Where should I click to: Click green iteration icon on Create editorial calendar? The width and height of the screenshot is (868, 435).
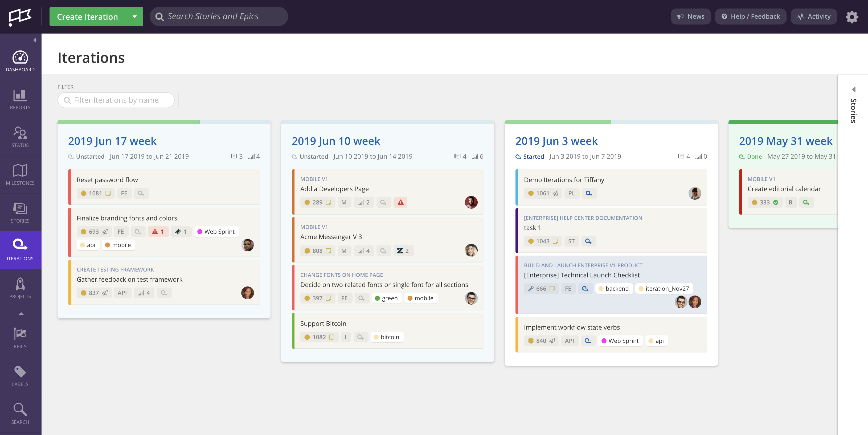806,203
